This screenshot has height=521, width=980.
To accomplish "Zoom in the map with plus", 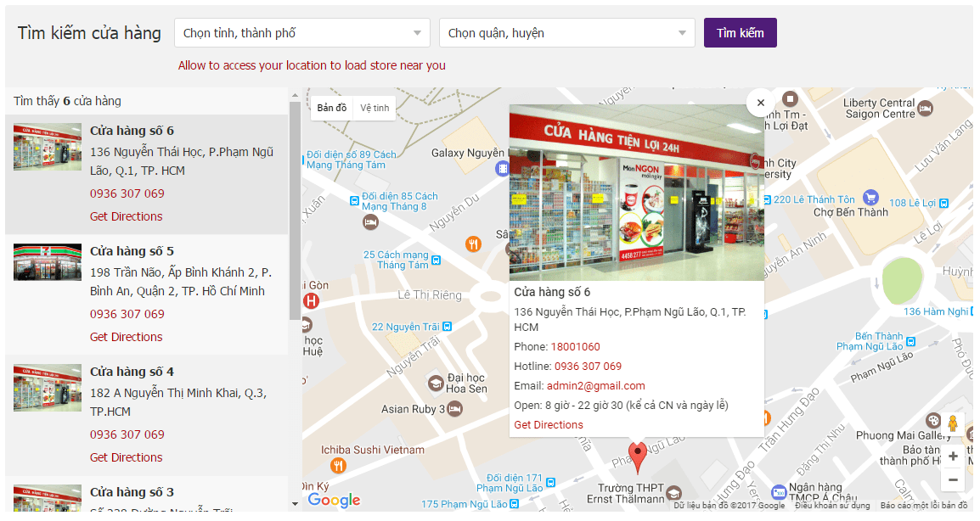I will (x=953, y=456).
